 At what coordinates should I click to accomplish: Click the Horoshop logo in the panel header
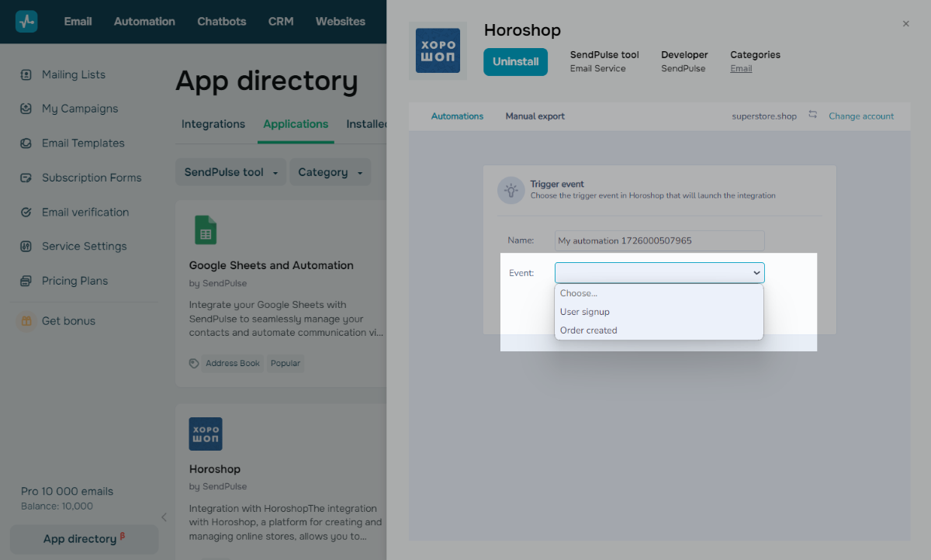click(x=438, y=51)
